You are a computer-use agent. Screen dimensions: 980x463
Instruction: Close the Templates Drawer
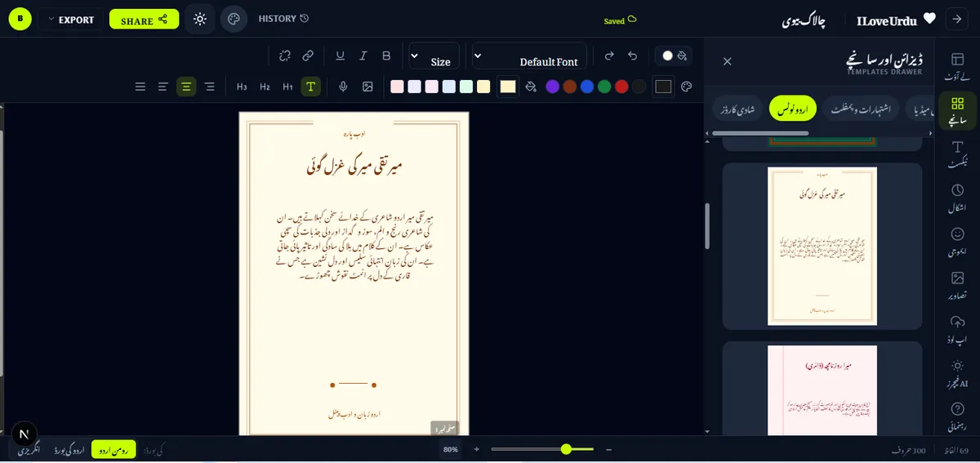pos(728,61)
